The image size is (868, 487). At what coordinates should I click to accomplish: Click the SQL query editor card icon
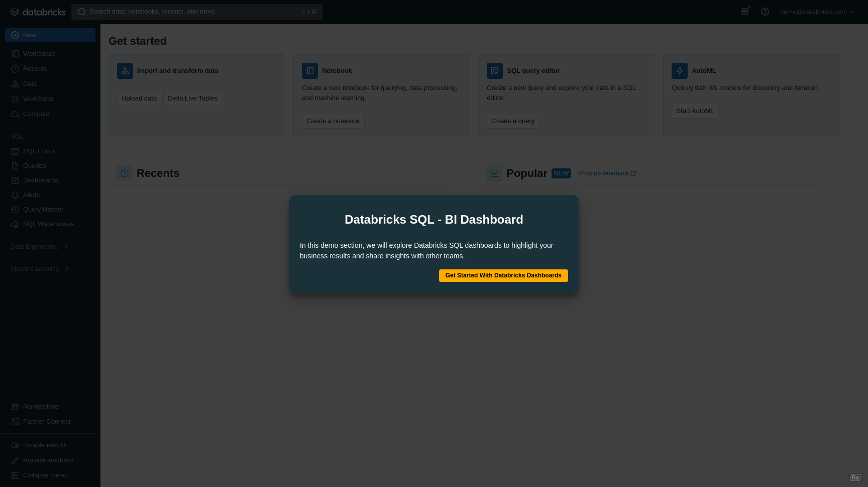click(x=495, y=71)
